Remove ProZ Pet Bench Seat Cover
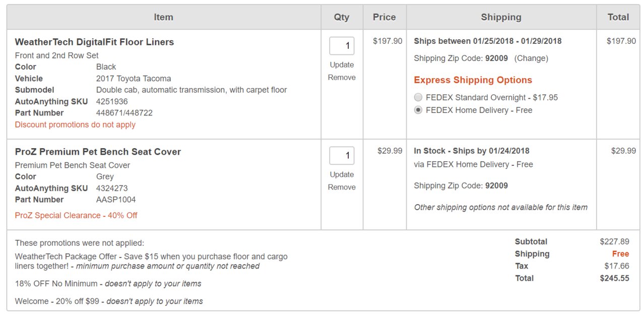The image size is (644, 318). click(342, 187)
